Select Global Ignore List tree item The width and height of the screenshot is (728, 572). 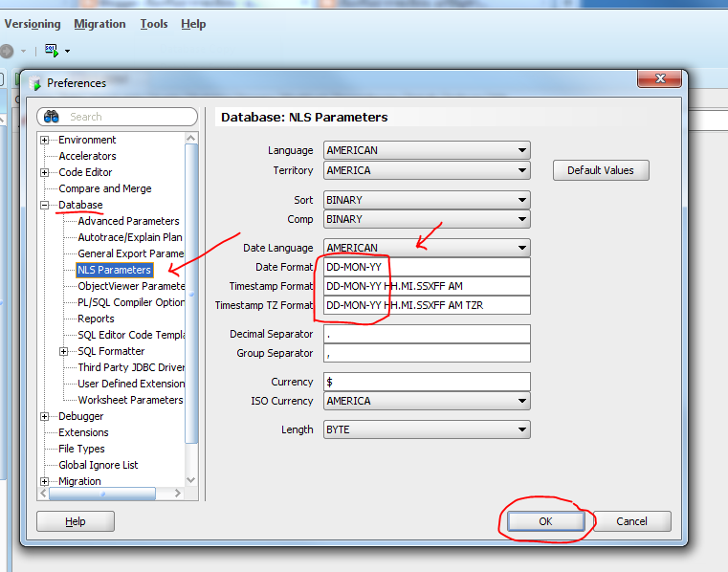tap(99, 465)
